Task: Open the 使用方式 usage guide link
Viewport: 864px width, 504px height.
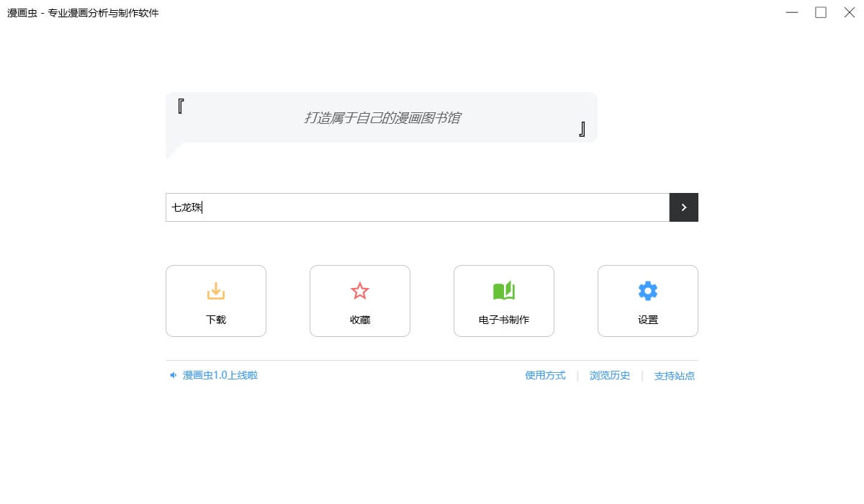Action: (545, 375)
